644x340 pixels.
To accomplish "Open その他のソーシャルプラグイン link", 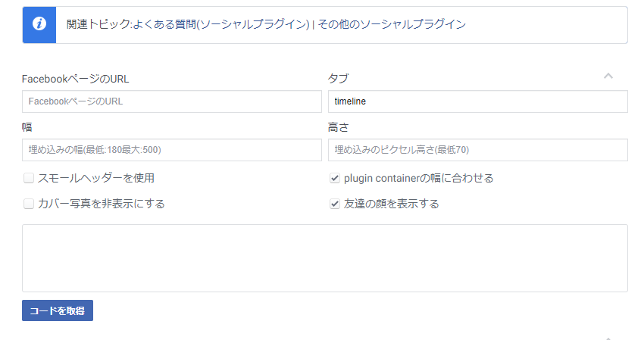I will pyautogui.click(x=392, y=25).
